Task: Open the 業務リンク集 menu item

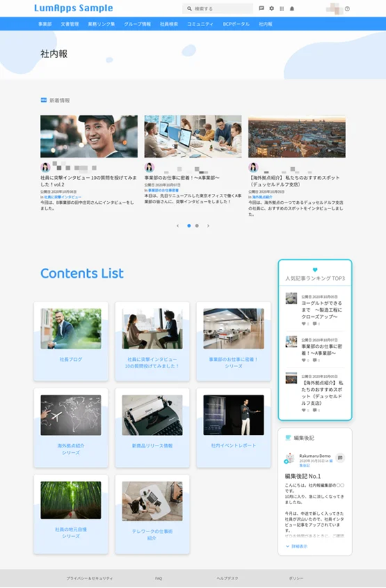Action: point(101,24)
